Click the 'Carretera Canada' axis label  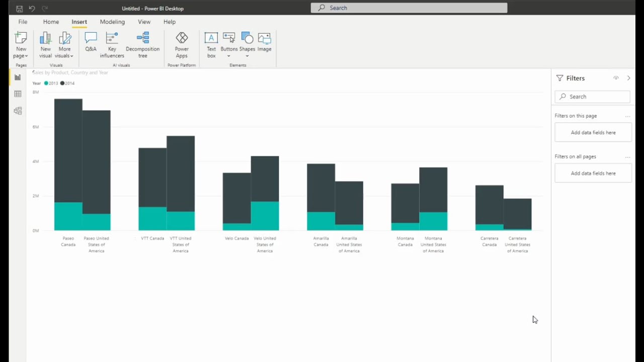pyautogui.click(x=490, y=241)
